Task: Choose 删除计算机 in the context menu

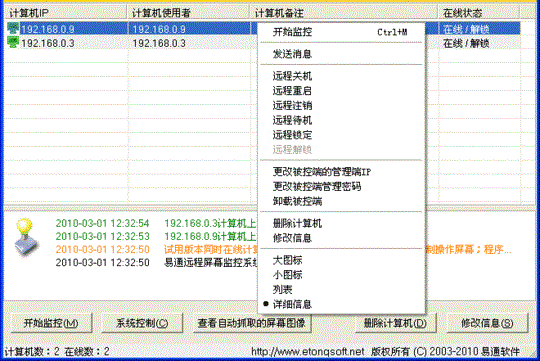Action: pyautogui.click(x=340, y=223)
